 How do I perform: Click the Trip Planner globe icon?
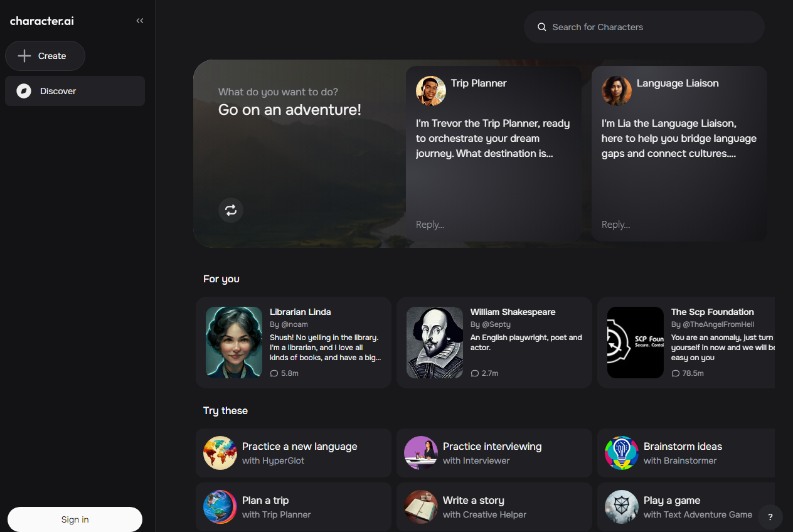click(x=220, y=507)
